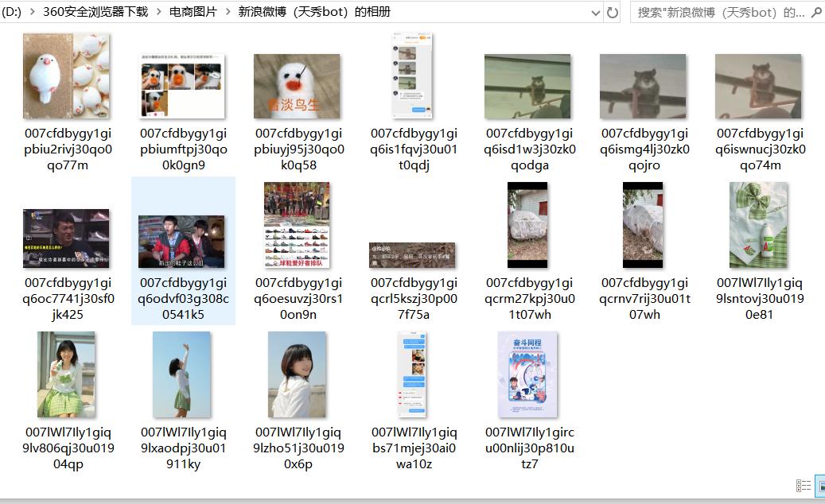Click filename 007lWl7Ily1giq9lsntovj30u0190e81
825x504 pixels.
760,299
